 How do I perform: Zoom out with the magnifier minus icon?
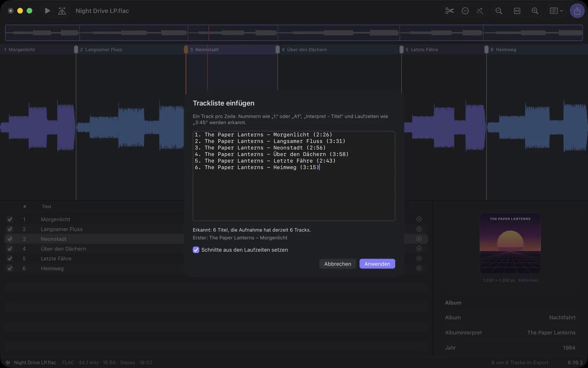click(x=499, y=11)
